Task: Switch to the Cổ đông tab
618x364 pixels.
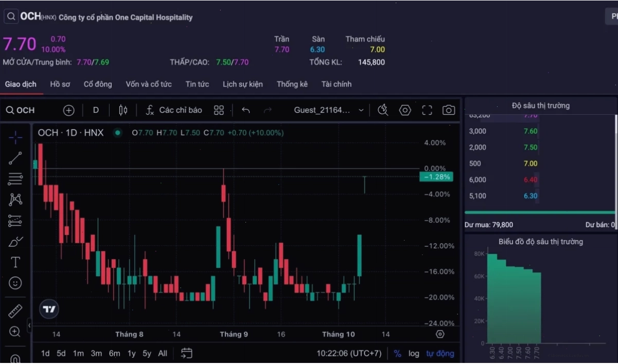Action: 98,84
